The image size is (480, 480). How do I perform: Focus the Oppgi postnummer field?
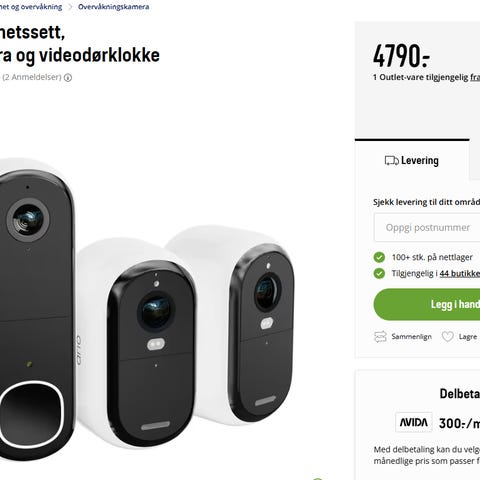[427, 228]
